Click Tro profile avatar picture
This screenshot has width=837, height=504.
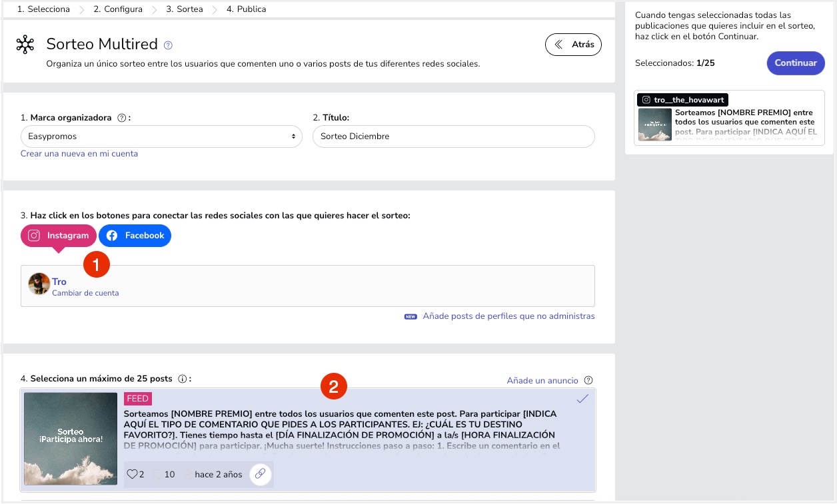coord(39,284)
